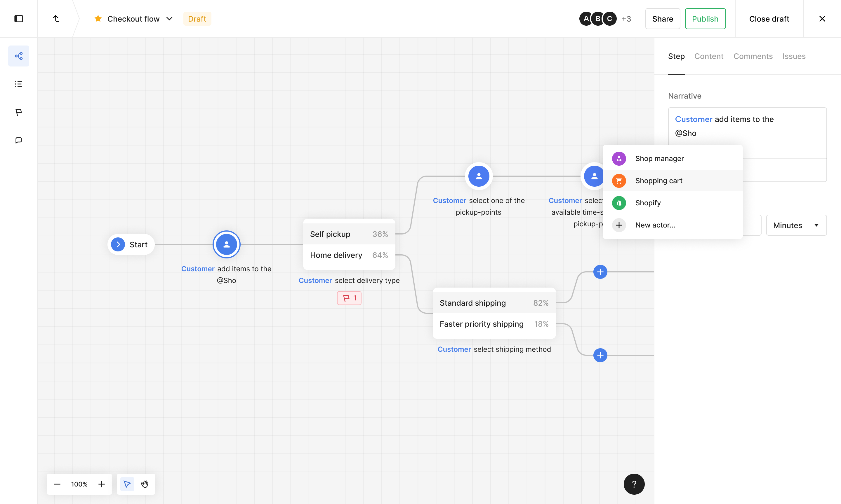This screenshot has width=841, height=504.
Task: Open the flow diagram view icon
Action: [x=19, y=56]
